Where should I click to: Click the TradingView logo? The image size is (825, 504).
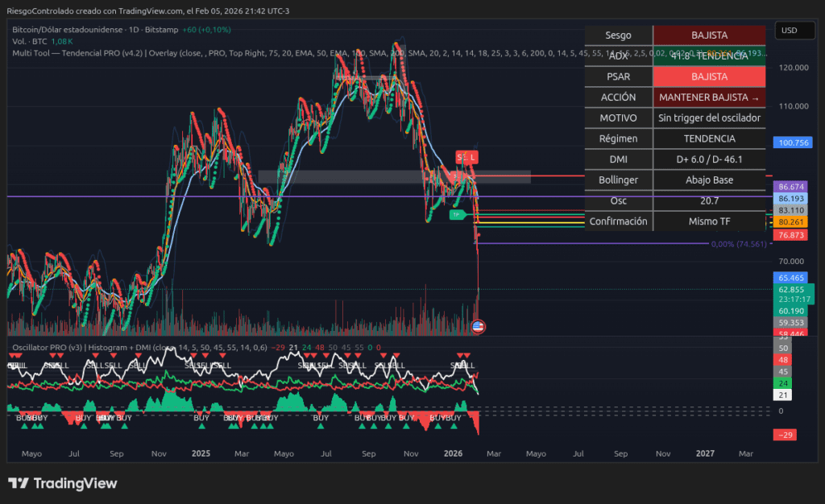(62, 483)
